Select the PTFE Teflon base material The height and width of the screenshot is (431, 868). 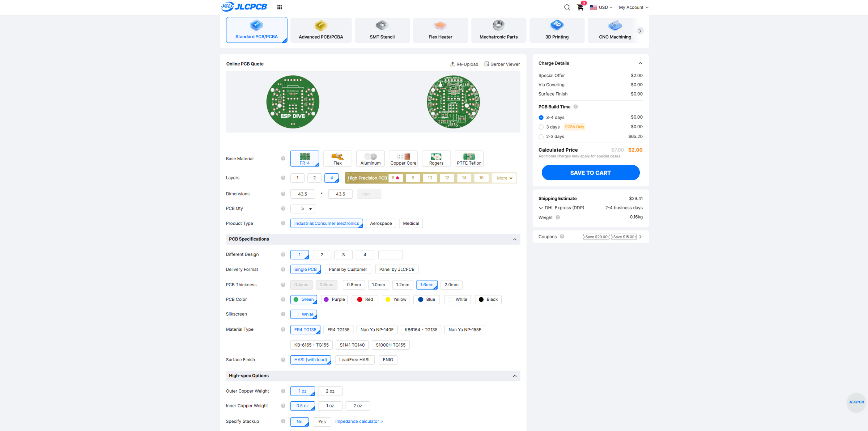[x=469, y=159]
